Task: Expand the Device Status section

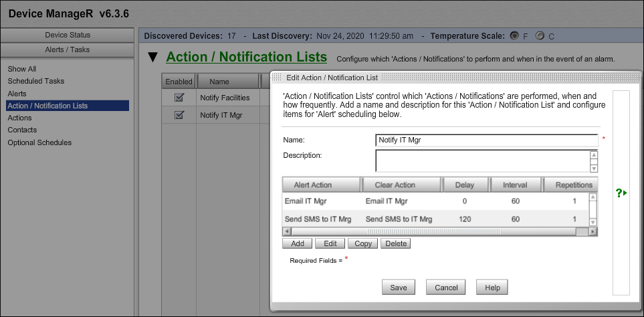Action: 67,35
